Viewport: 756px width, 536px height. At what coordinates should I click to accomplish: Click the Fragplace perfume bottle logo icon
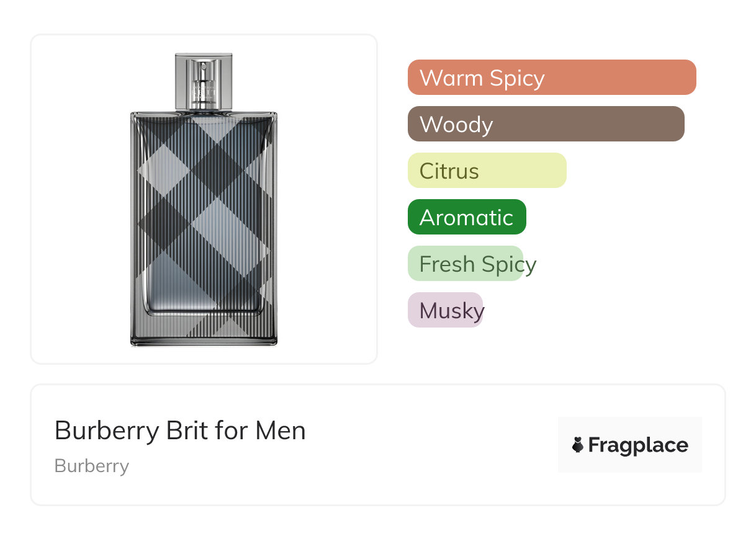pos(578,445)
